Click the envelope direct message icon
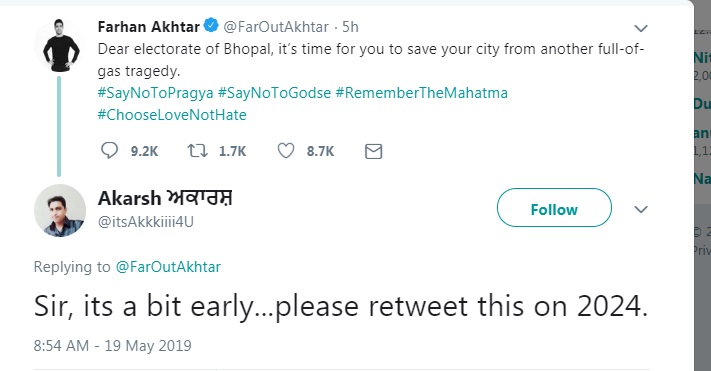The width and height of the screenshot is (711, 371). click(374, 151)
